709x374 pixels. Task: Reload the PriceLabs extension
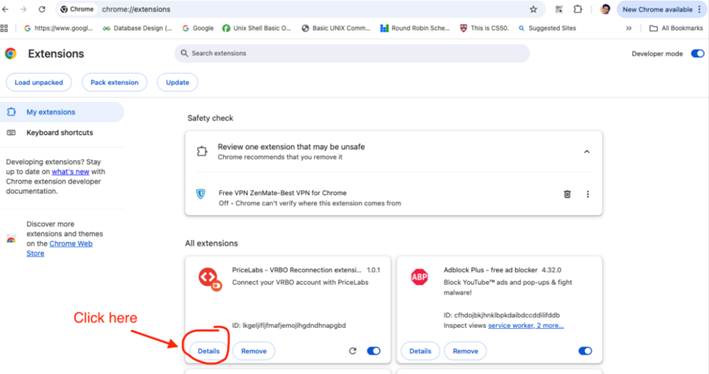[353, 351]
